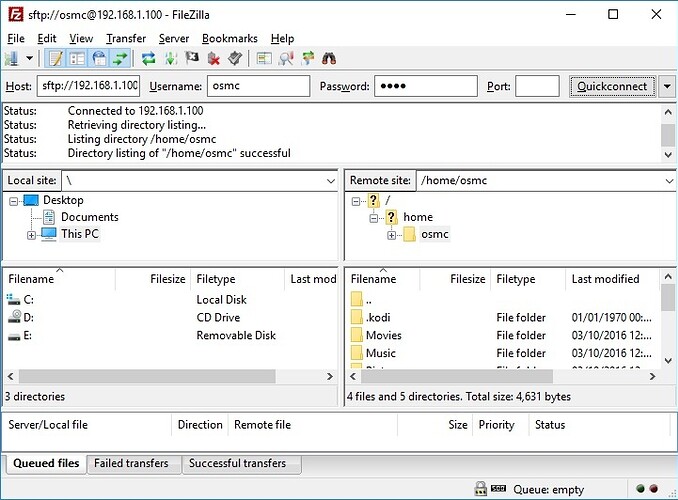Click the Remote site path field

[x=540, y=181]
